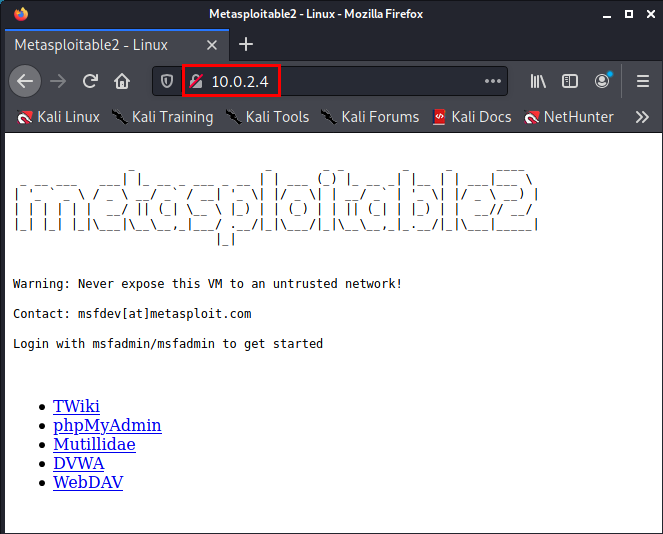Reload the current page

tap(90, 81)
